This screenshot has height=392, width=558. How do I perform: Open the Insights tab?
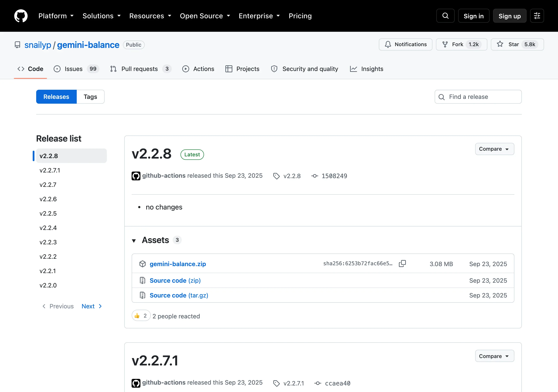coord(366,69)
